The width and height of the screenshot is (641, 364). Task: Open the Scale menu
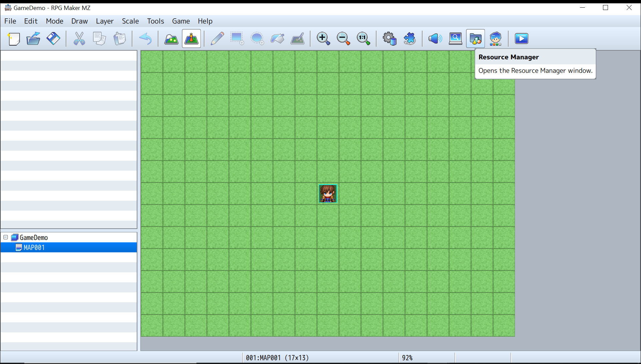click(x=130, y=21)
